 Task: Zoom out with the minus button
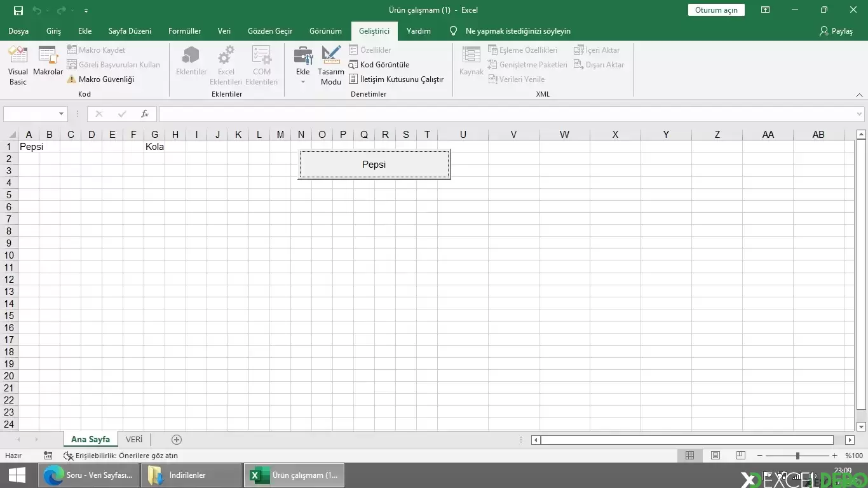point(760,456)
